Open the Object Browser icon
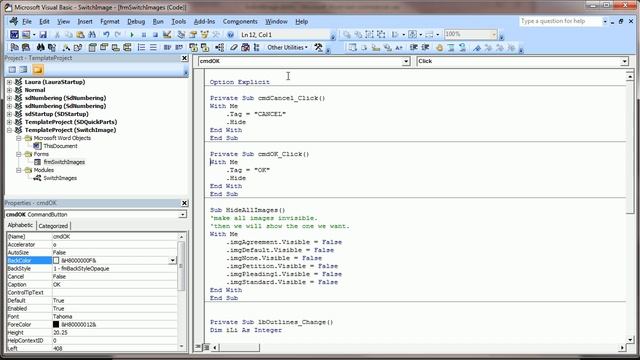Viewport: 640px width, 360px height. tap(204, 35)
